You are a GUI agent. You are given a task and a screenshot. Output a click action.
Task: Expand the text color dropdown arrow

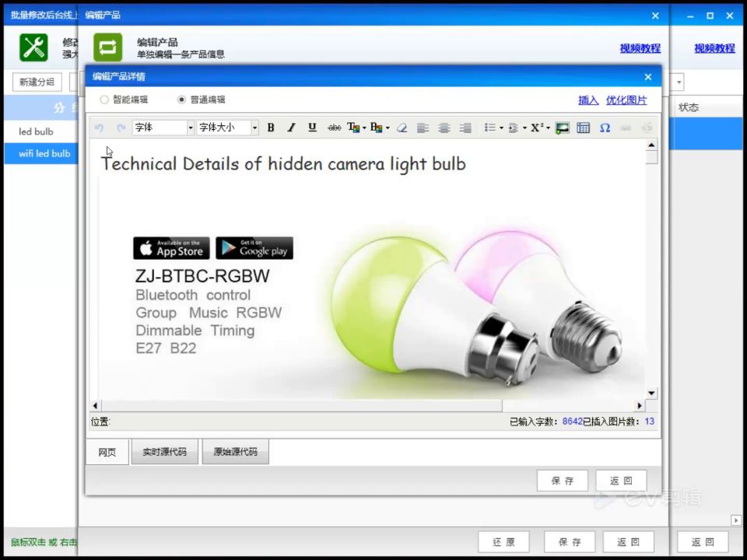point(364,128)
